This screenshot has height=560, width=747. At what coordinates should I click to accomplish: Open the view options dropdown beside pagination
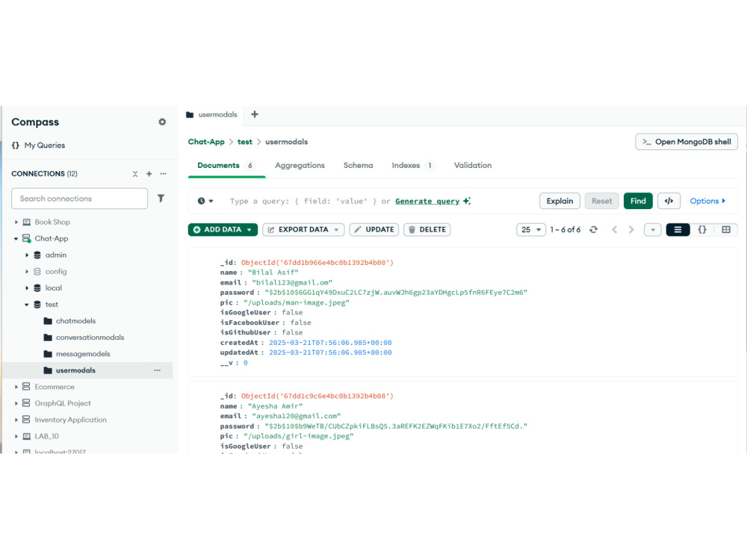point(653,229)
